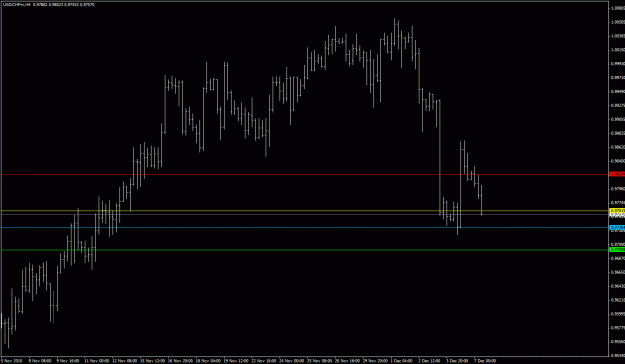
Task: Click the blue price label on the scale
Action: pos(617,228)
